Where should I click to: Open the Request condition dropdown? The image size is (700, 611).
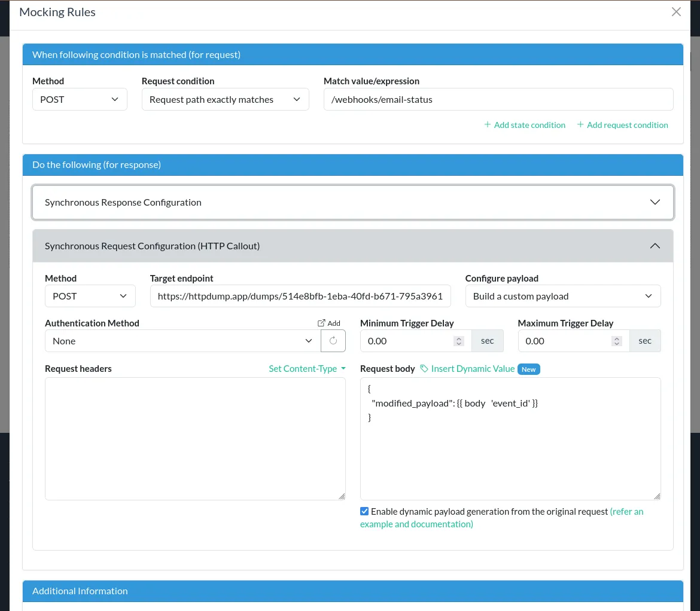(x=225, y=99)
